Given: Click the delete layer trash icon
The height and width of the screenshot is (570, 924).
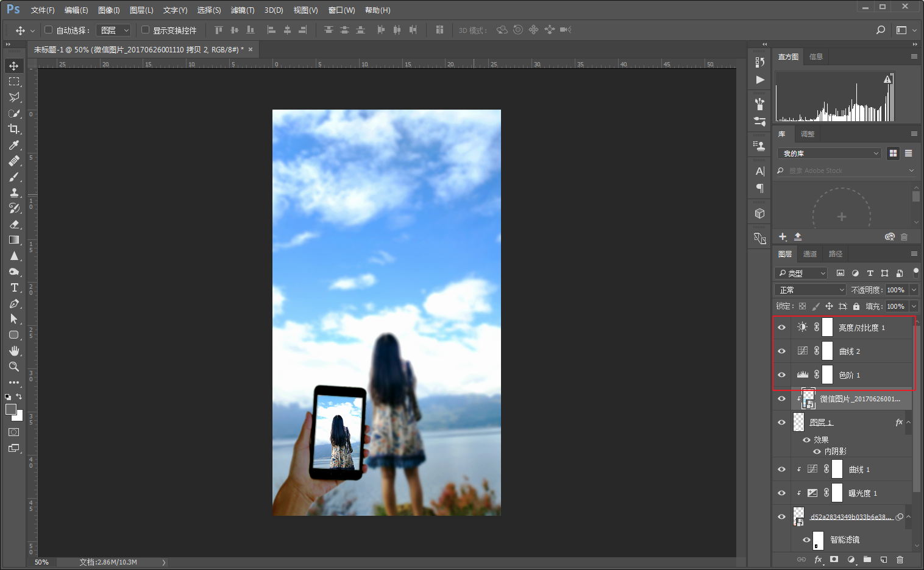Looking at the screenshot, I should pyautogui.click(x=900, y=559).
